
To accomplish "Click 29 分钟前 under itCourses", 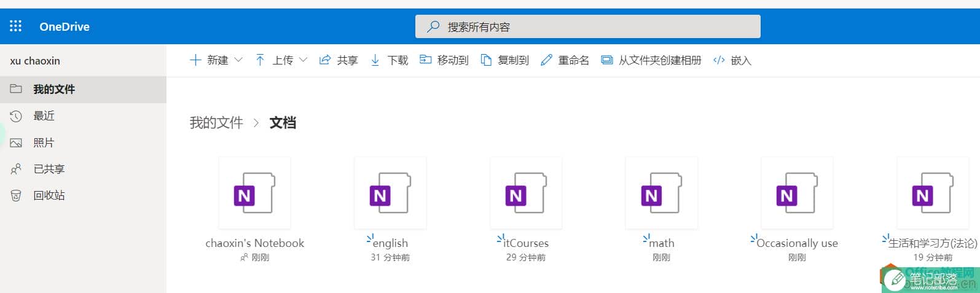I will [x=526, y=257].
